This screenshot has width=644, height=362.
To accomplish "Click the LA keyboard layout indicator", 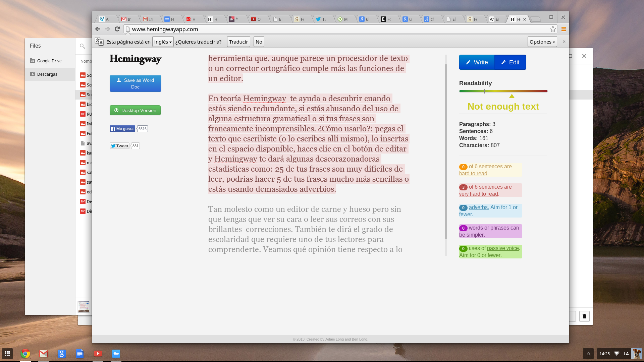I will (x=626, y=354).
